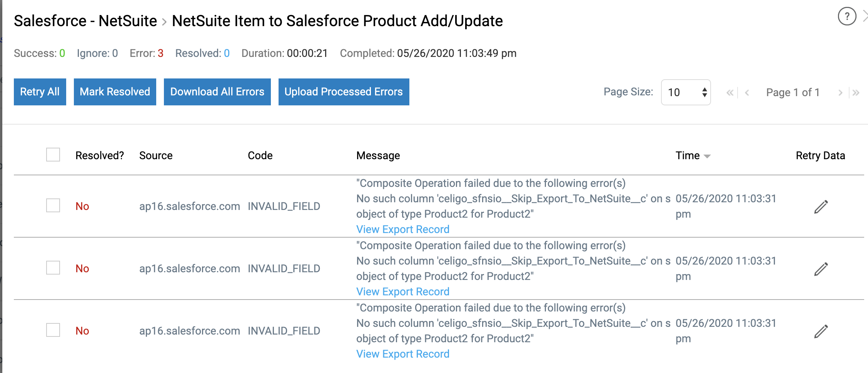Click Salesforce - NetSuite breadcrumb

[x=85, y=21]
